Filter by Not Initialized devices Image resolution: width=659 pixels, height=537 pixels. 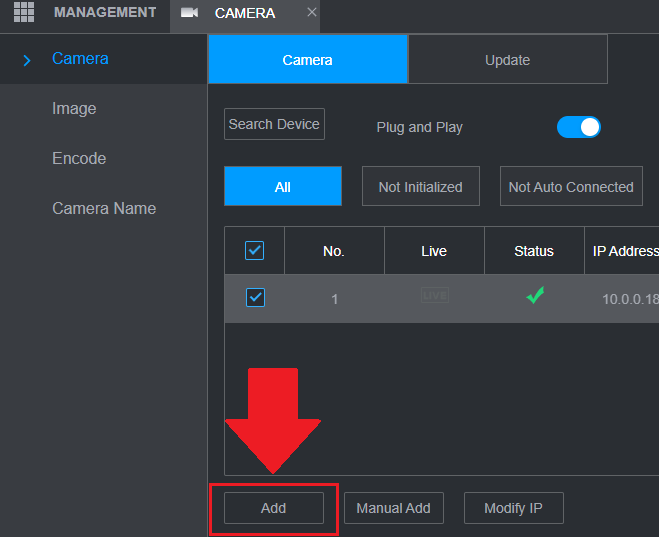pos(421,186)
